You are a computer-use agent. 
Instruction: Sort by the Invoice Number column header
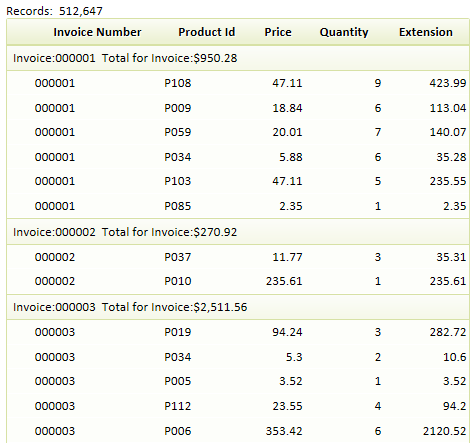pyautogui.click(x=97, y=32)
